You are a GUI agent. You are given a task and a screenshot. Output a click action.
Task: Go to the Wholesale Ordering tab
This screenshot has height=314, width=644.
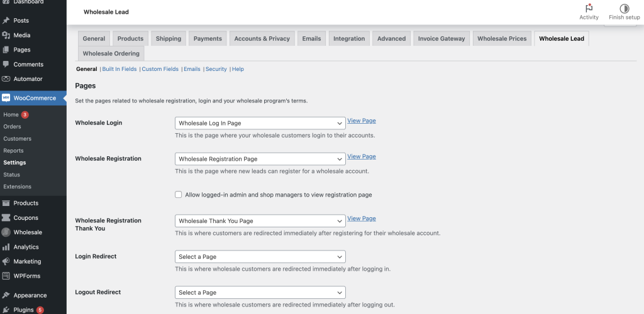pyautogui.click(x=111, y=53)
